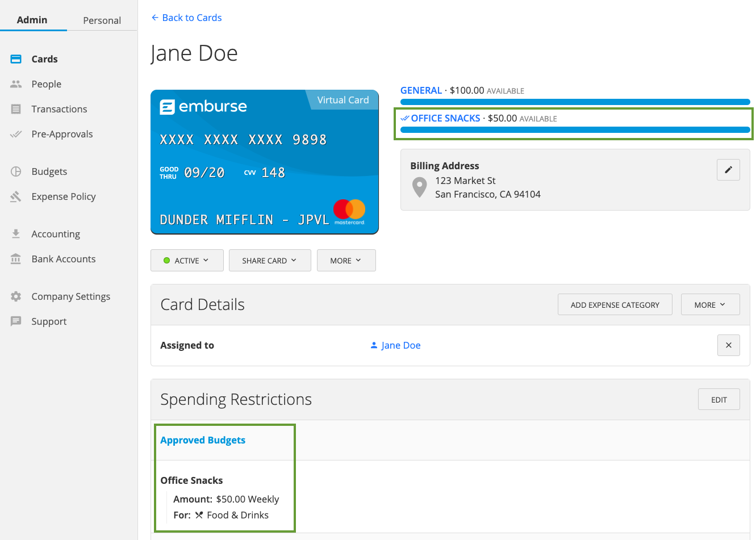Select the Admin tab
The image size is (756, 540).
coord(32,20)
